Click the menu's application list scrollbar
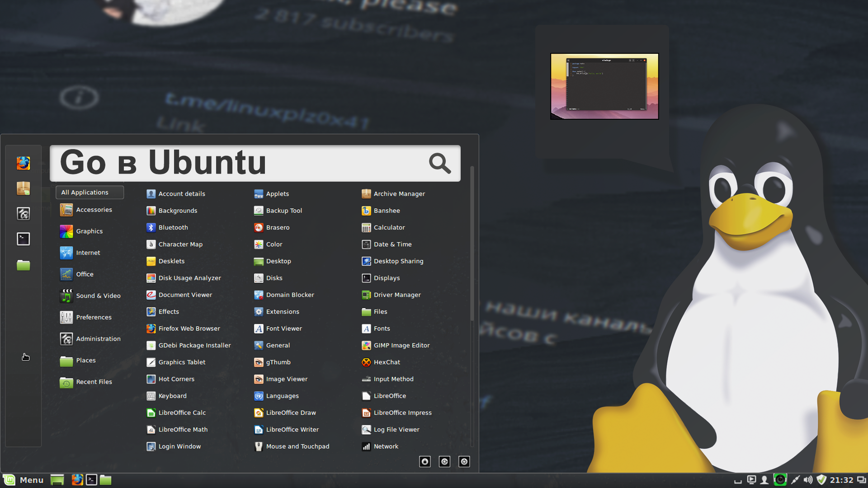 472,244
